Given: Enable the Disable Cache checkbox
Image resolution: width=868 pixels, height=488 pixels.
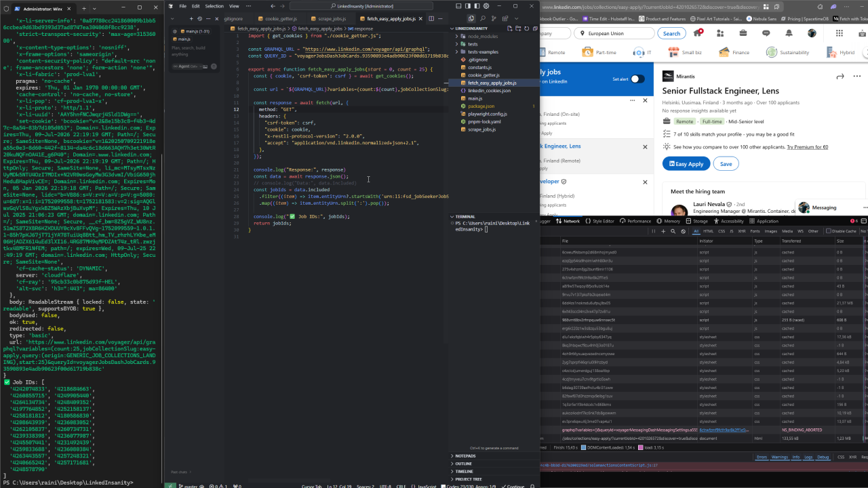Looking at the screenshot, I should (x=828, y=231).
